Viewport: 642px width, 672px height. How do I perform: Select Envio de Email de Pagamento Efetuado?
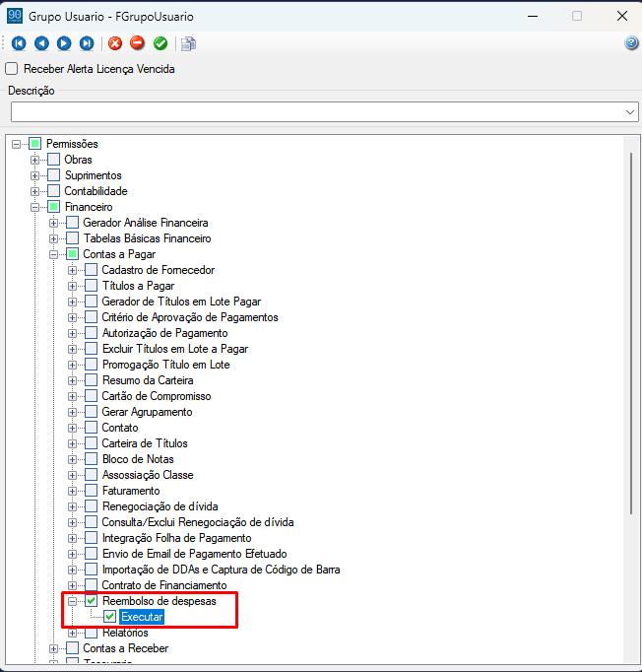[194, 554]
